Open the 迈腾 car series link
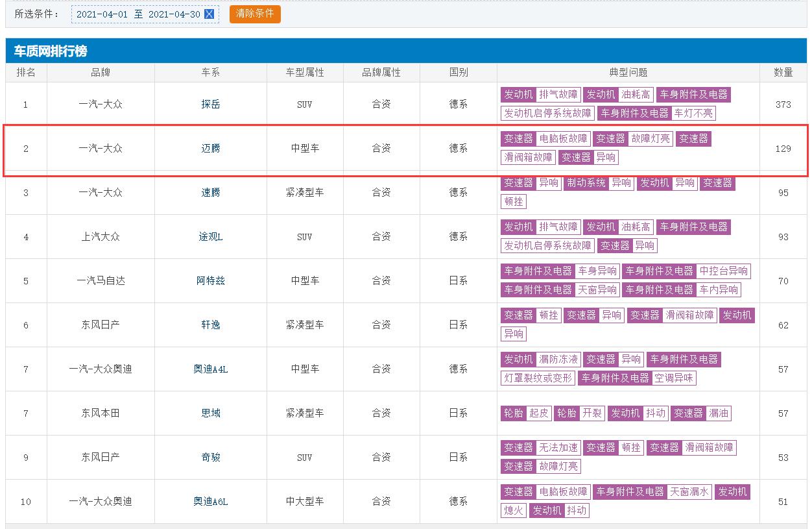The width and height of the screenshot is (812, 529). (210, 149)
